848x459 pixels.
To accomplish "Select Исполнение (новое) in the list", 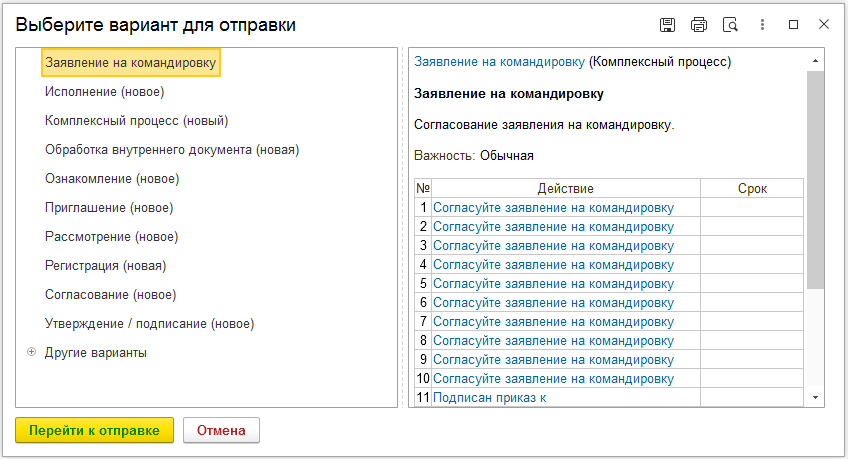I will pyautogui.click(x=104, y=92).
